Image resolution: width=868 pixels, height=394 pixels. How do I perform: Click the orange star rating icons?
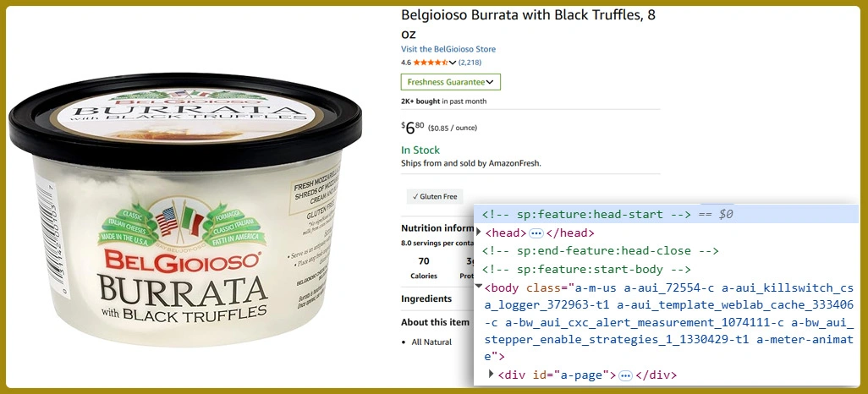point(430,63)
